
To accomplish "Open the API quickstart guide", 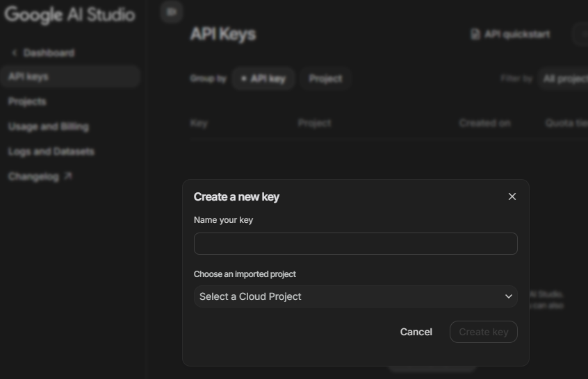I will [510, 34].
